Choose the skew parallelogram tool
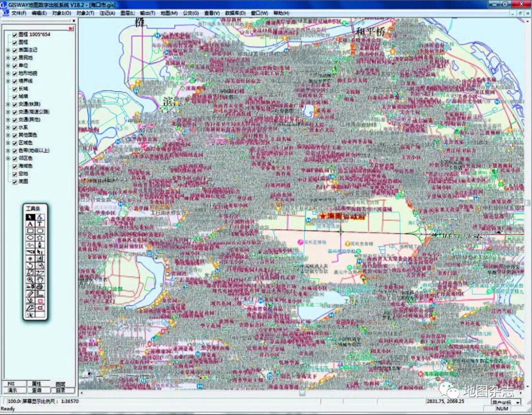Viewport: 532px width, 415px height. (40, 273)
